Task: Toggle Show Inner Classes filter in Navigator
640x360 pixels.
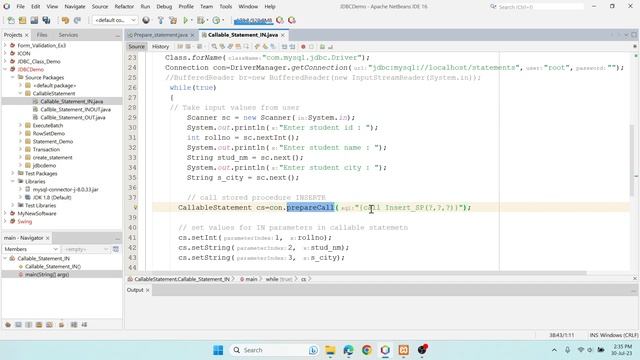Action: (49, 325)
